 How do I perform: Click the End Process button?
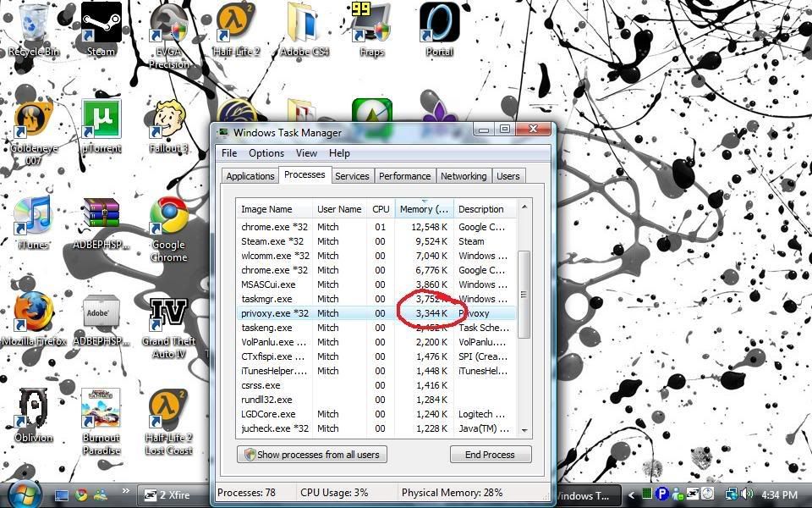tap(491, 455)
